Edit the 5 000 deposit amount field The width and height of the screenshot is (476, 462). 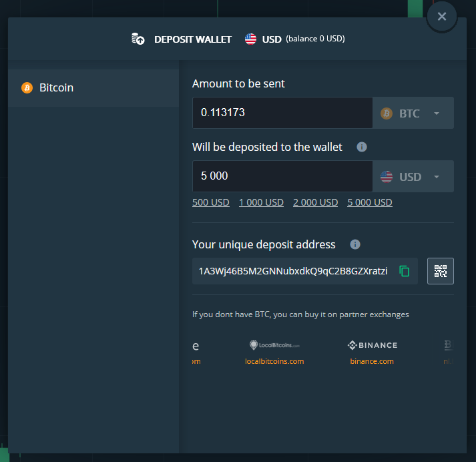click(282, 176)
